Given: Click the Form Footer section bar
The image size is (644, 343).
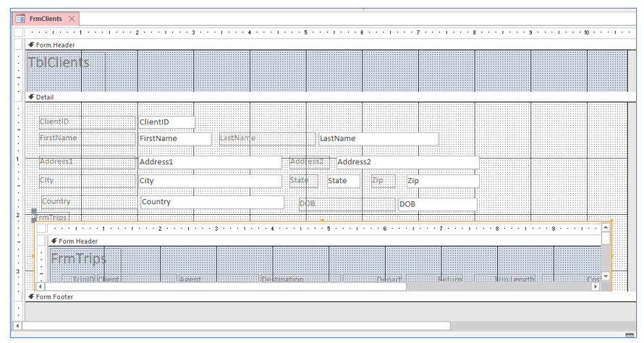Looking at the screenshot, I should pos(331,297).
